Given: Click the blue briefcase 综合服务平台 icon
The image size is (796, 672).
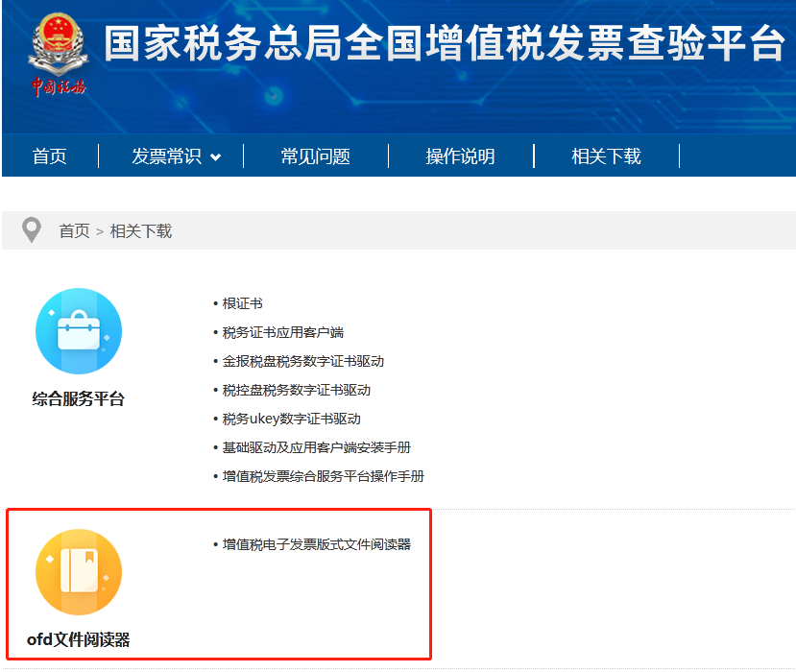Looking at the screenshot, I should (x=79, y=331).
